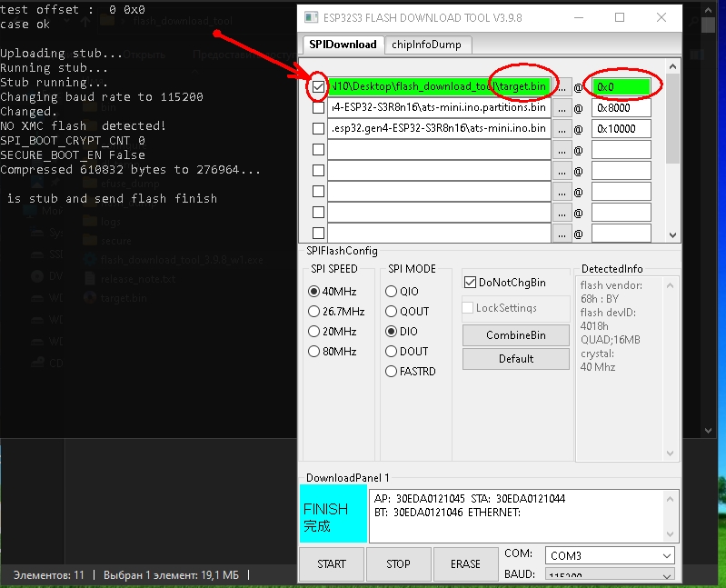726x588 pixels.
Task: Select 26.7MHz SPI speed
Action: (x=336, y=311)
